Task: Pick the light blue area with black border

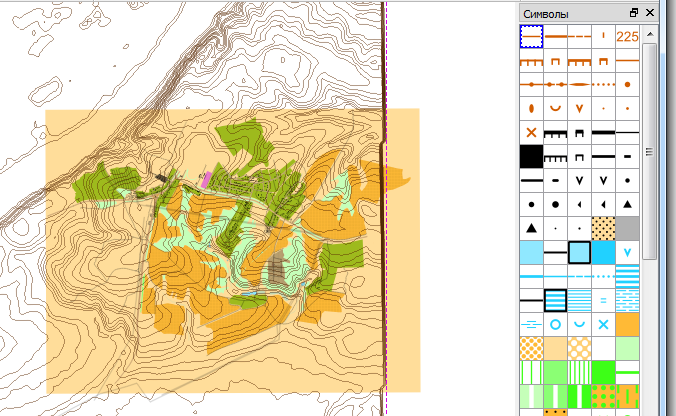Action: click(579, 252)
